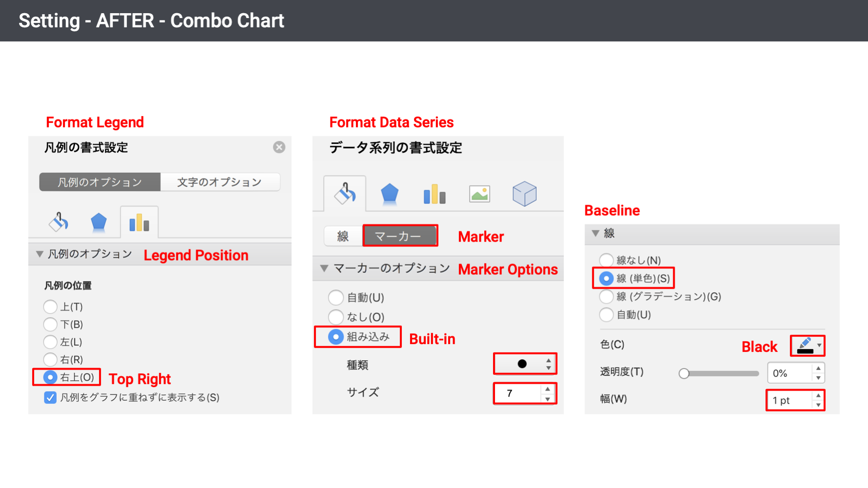
Task: Click the picture icon in data series panel
Action: pos(479,194)
